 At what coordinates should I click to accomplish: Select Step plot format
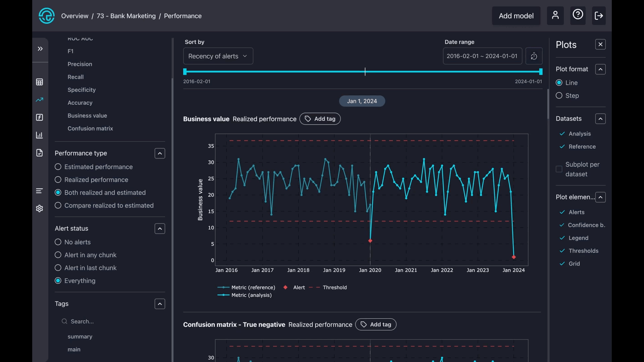point(559,96)
